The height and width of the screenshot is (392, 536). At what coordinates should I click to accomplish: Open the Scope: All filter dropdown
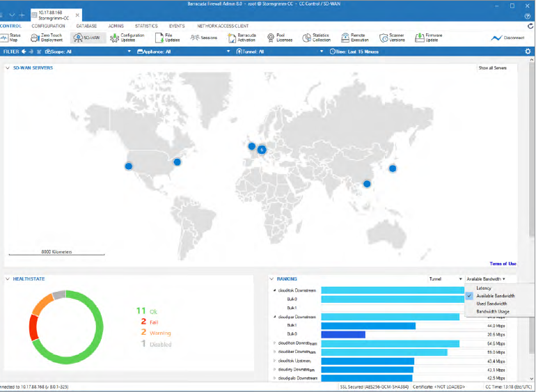pyautogui.click(x=88, y=52)
